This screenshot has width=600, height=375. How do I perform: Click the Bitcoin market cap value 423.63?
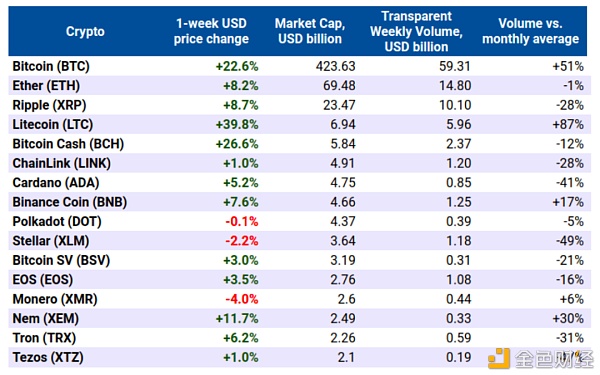pos(336,66)
